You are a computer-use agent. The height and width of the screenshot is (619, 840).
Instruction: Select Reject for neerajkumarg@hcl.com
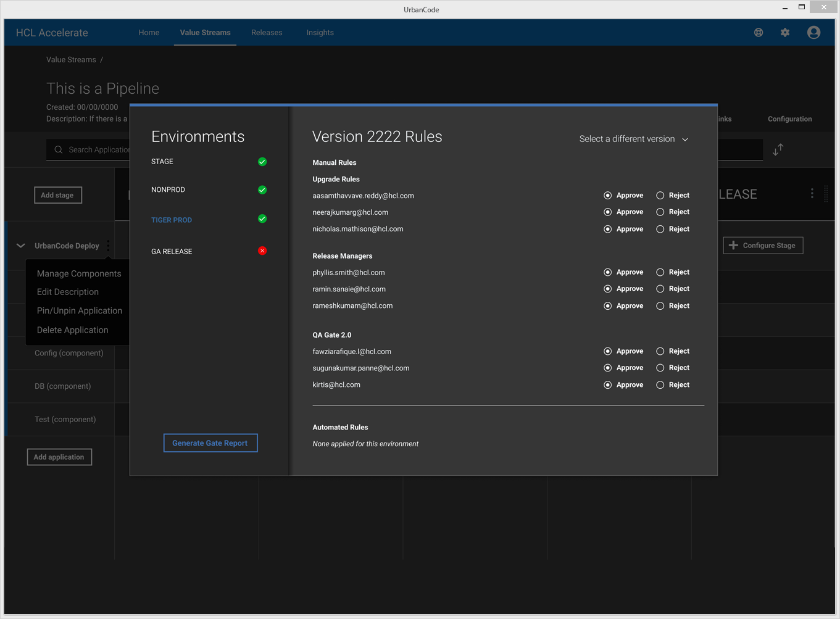(x=660, y=212)
